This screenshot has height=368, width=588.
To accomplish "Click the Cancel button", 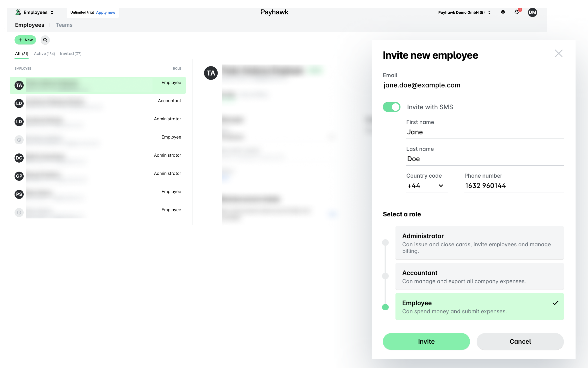I will coord(520,341).
